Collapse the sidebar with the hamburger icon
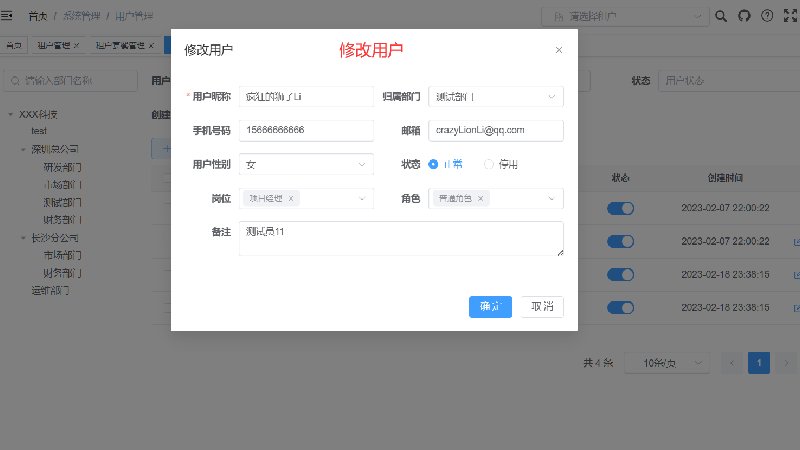 tap(7, 16)
